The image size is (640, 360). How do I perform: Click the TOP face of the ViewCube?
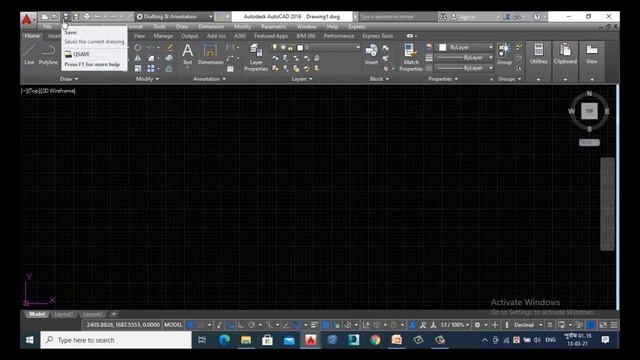point(589,111)
